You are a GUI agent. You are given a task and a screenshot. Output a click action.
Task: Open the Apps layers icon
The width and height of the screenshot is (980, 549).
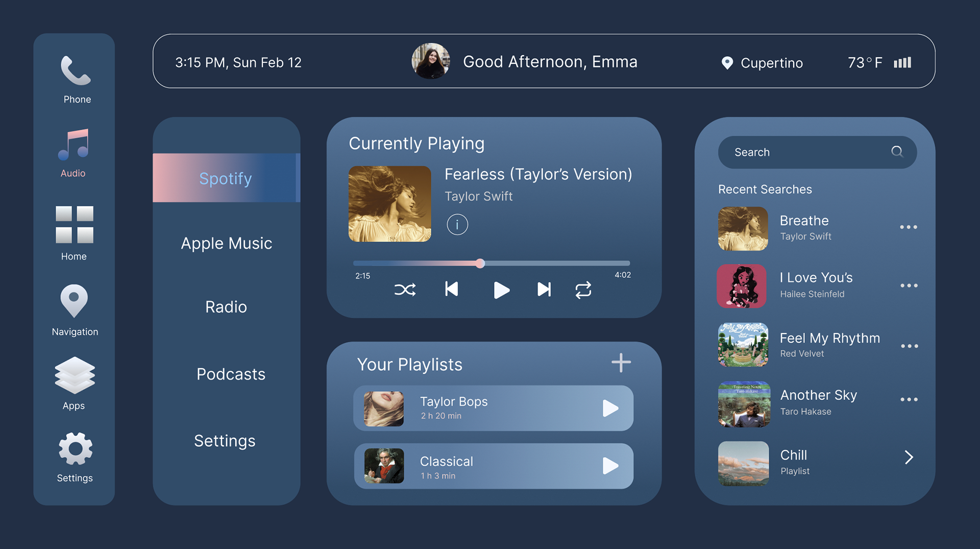point(75,375)
